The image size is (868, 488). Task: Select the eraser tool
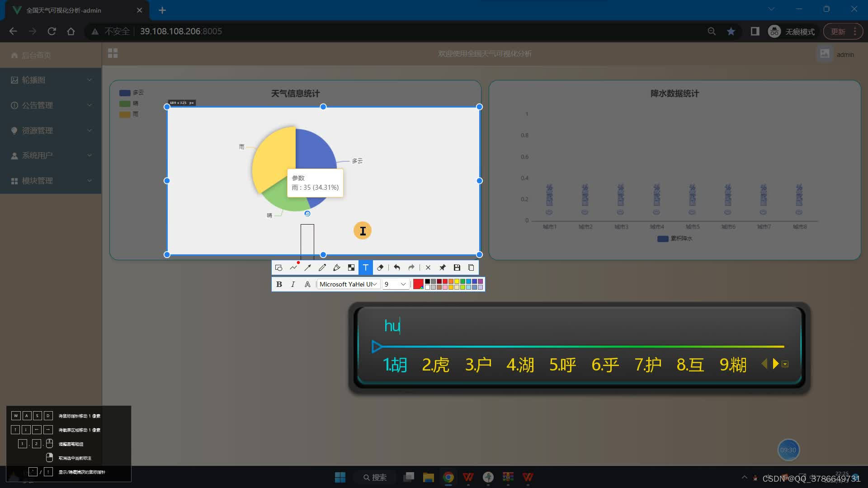(380, 267)
